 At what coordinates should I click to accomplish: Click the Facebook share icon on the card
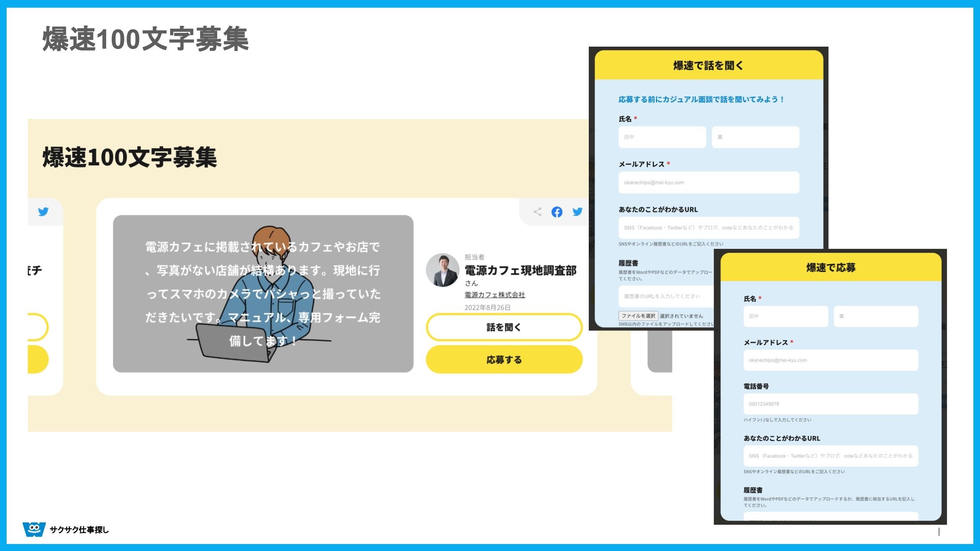tap(557, 212)
